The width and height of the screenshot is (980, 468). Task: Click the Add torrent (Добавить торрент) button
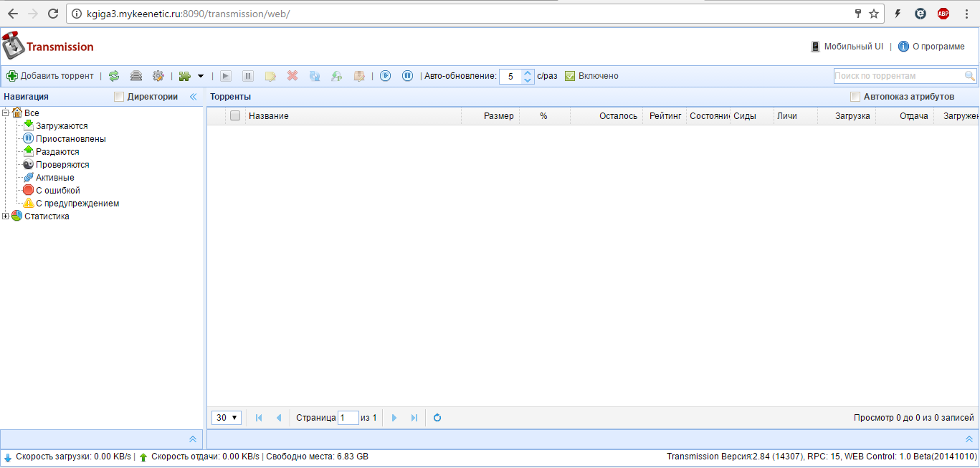click(x=50, y=76)
